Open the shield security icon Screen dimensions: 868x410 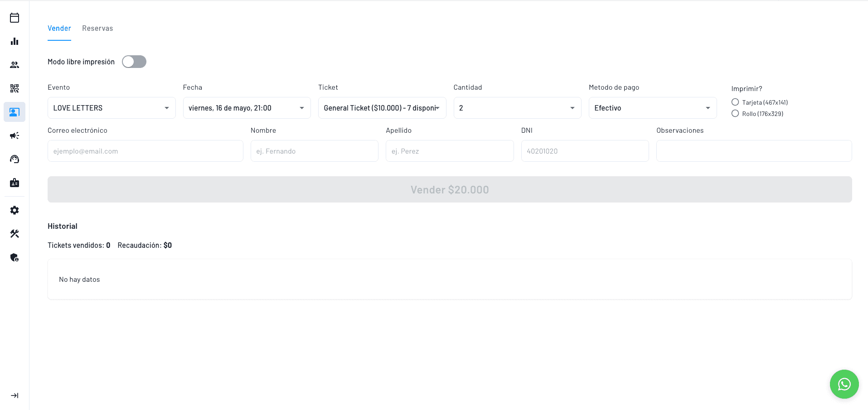pos(15,257)
